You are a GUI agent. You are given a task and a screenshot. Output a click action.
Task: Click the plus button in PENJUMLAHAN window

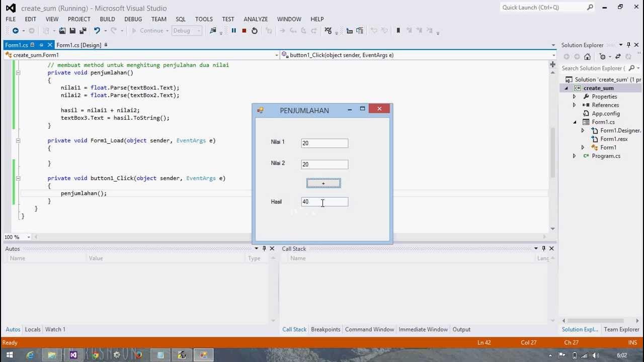(324, 184)
